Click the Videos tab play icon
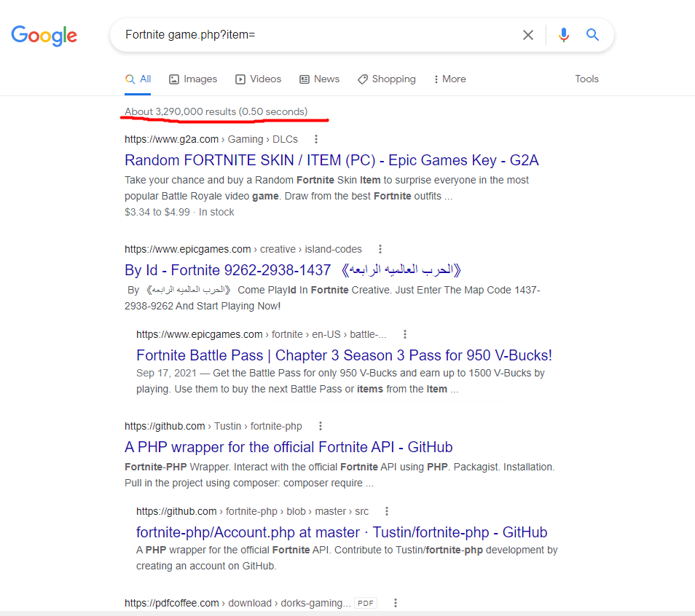This screenshot has width=695, height=616. (240, 79)
